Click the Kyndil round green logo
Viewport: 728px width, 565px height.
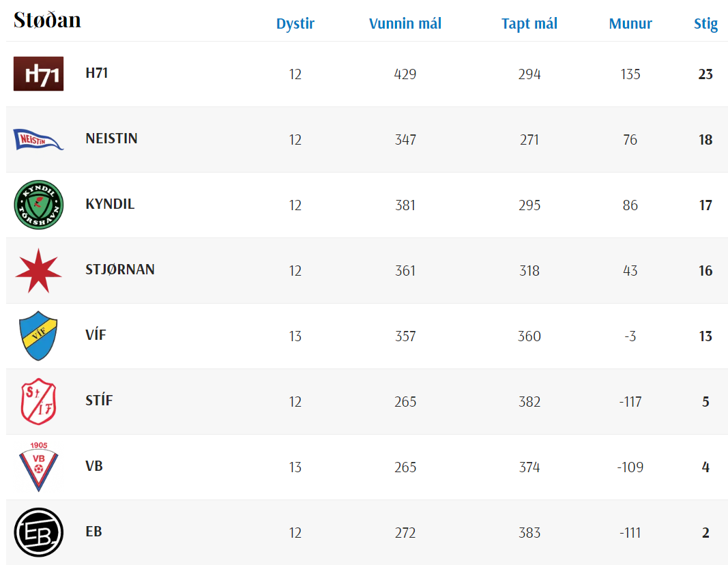(x=38, y=205)
